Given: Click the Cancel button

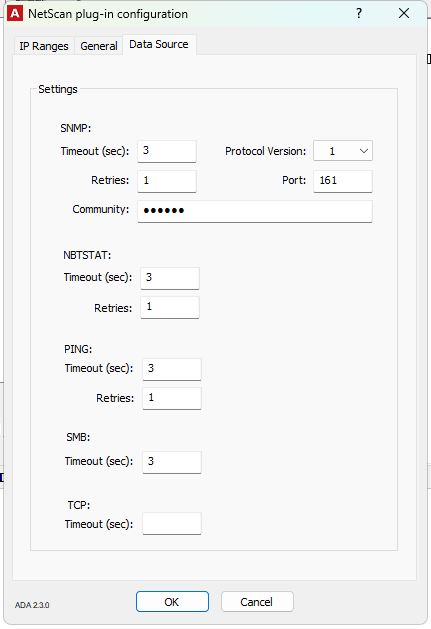Looking at the screenshot, I should 257,601.
